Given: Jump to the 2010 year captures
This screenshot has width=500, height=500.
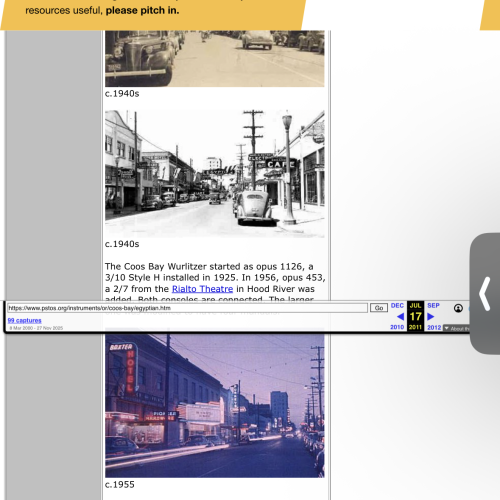Looking at the screenshot, I should (x=397, y=327).
